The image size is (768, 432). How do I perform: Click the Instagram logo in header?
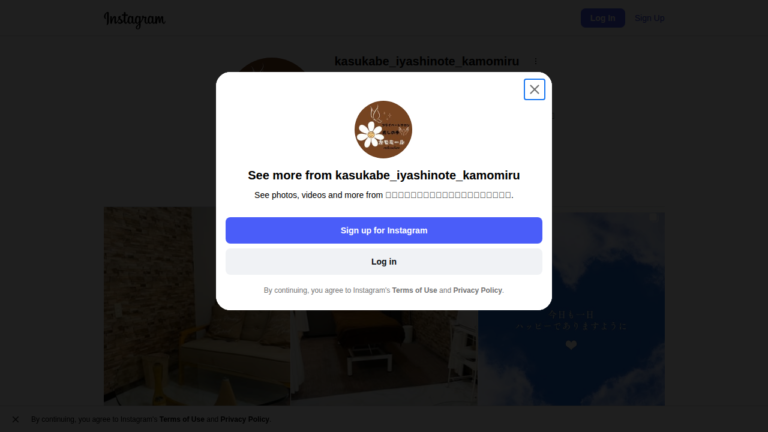(135, 19)
